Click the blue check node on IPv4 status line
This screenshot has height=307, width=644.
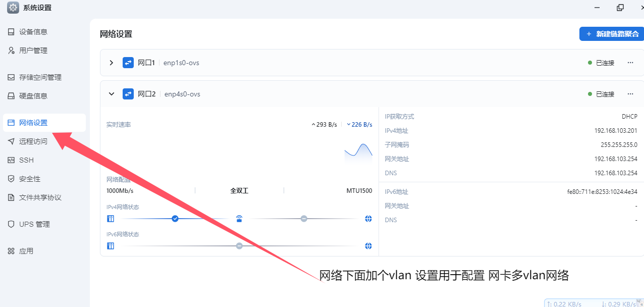(x=175, y=219)
